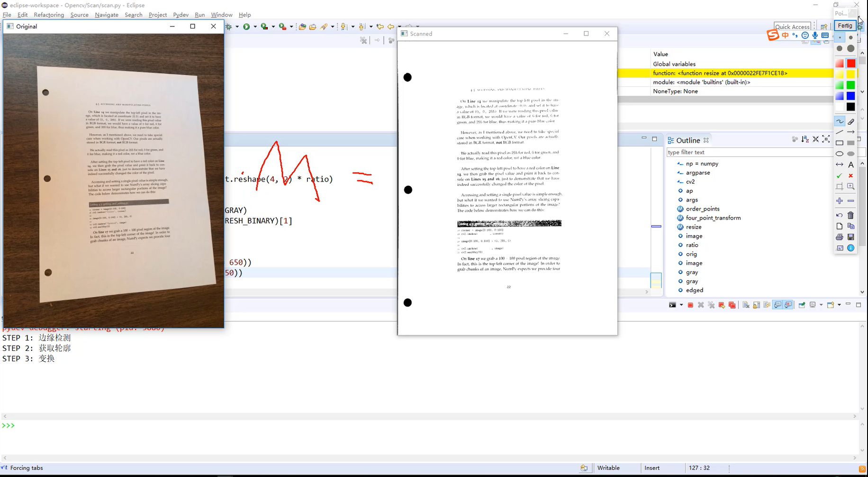Open the Navigate menu
Image resolution: width=868 pixels, height=477 pixels.
(x=107, y=15)
